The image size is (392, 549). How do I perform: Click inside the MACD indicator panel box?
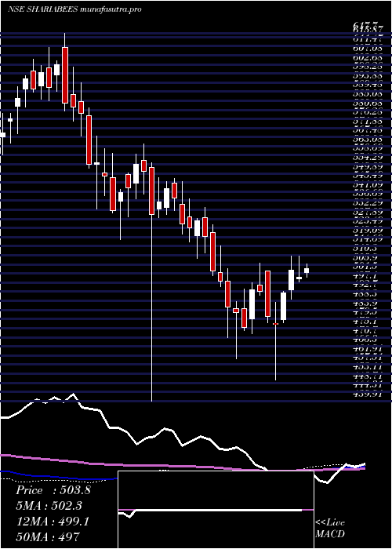(x=216, y=510)
